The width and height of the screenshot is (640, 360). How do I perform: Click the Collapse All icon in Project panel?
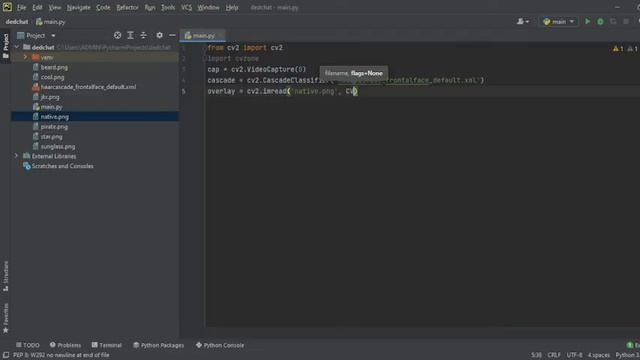coord(144,36)
